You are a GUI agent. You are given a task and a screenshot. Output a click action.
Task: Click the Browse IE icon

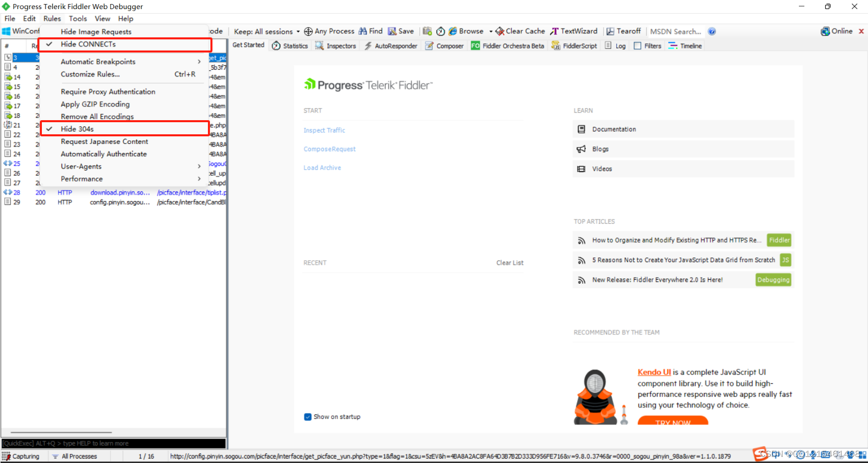point(453,31)
